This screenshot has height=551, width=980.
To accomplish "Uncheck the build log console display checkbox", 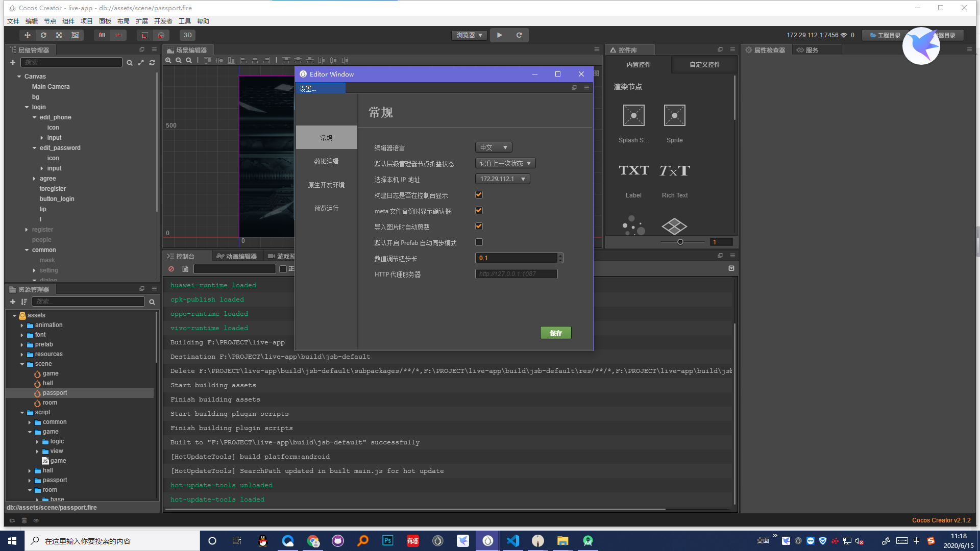I will (479, 195).
